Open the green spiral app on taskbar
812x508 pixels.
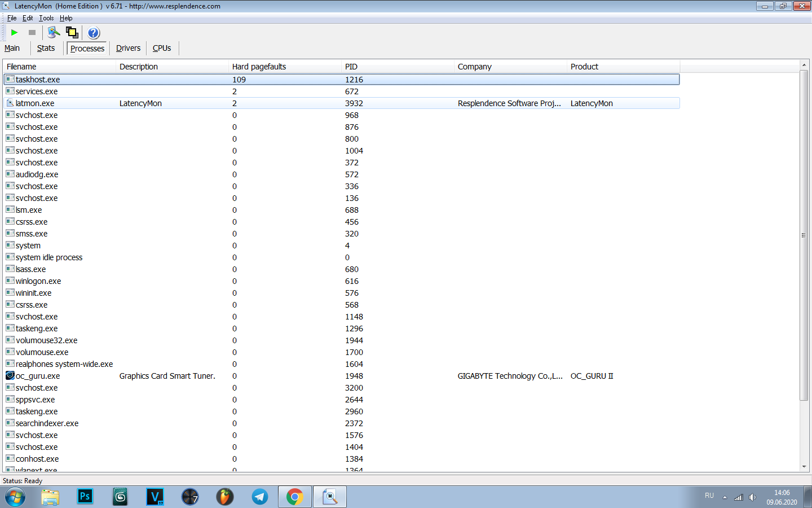coord(120,497)
